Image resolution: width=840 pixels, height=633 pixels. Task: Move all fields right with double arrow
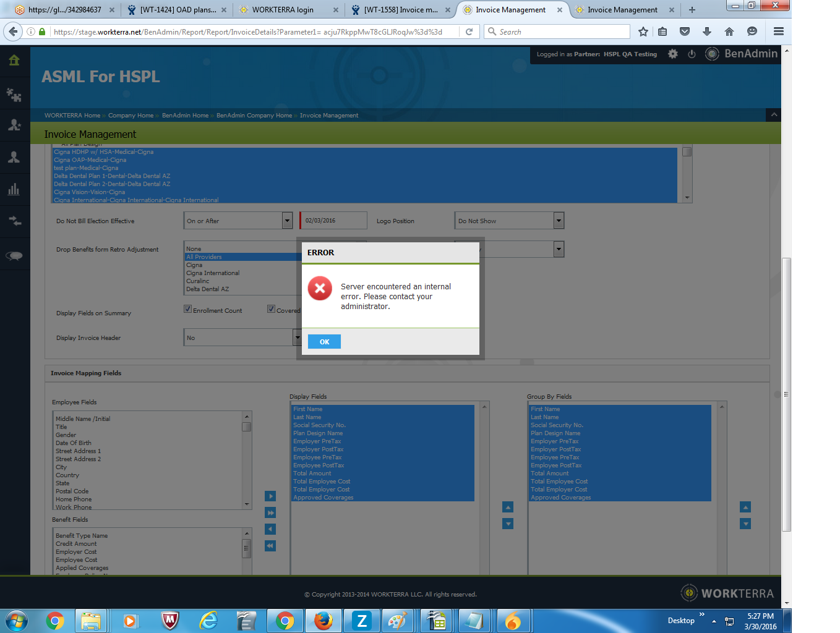point(270,512)
